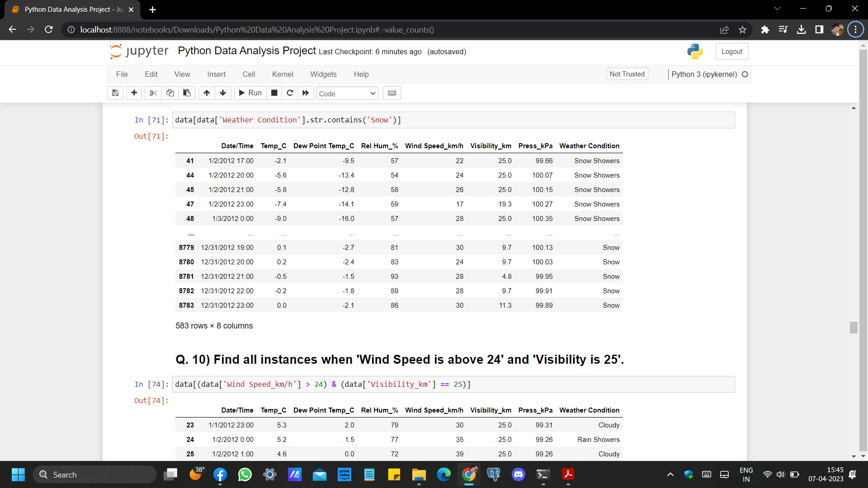The width and height of the screenshot is (868, 488).
Task: Show hidden system tray icons chevron
Action: (x=670, y=474)
